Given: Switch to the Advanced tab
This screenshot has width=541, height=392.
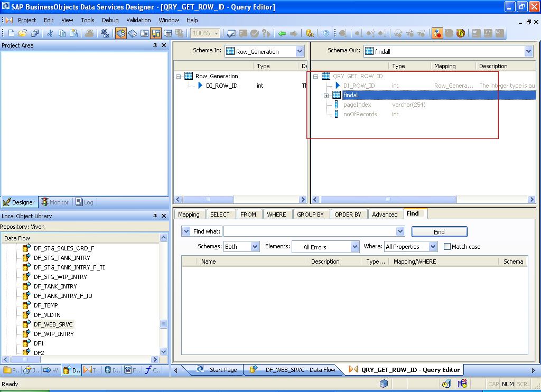Looking at the screenshot, I should tap(385, 214).
